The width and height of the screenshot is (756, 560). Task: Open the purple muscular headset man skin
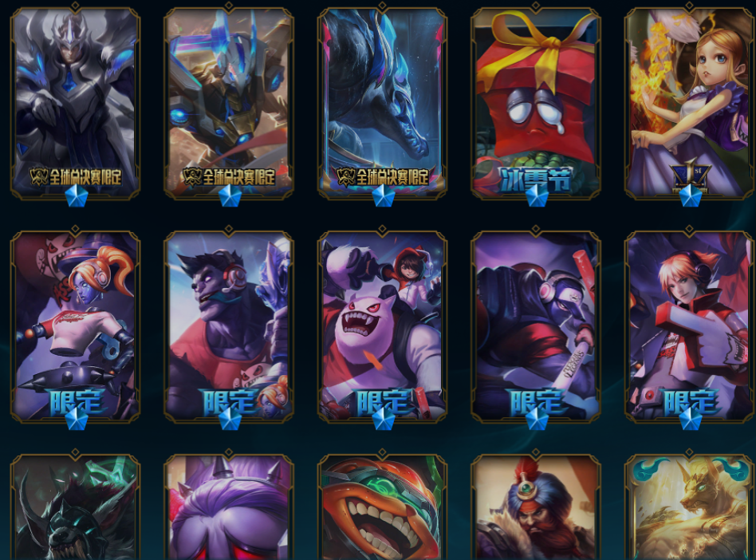click(x=229, y=326)
